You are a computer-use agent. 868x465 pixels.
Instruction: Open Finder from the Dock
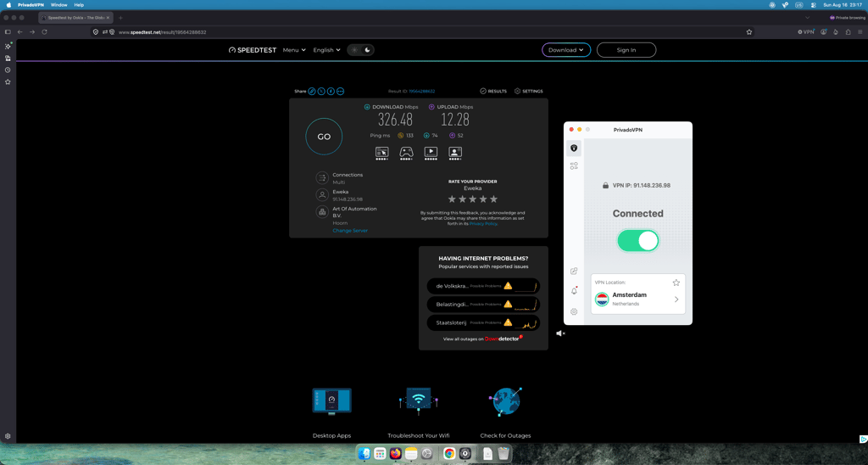[x=364, y=453]
